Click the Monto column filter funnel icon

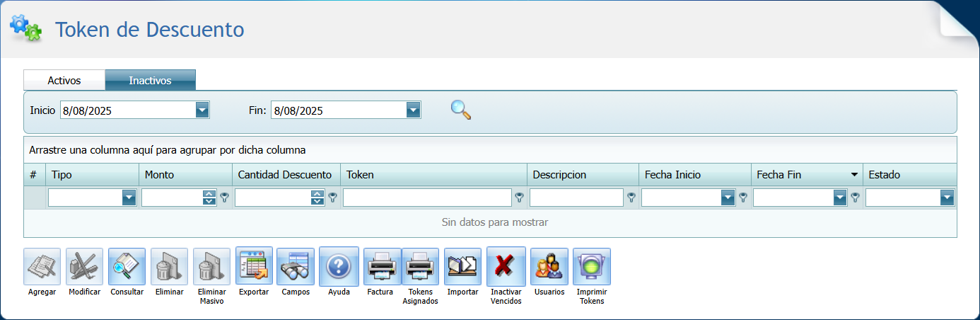225,198
